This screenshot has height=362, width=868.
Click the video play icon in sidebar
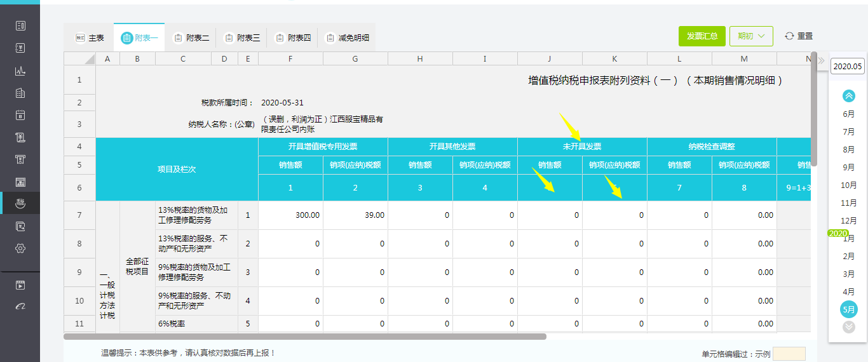pos(20,285)
